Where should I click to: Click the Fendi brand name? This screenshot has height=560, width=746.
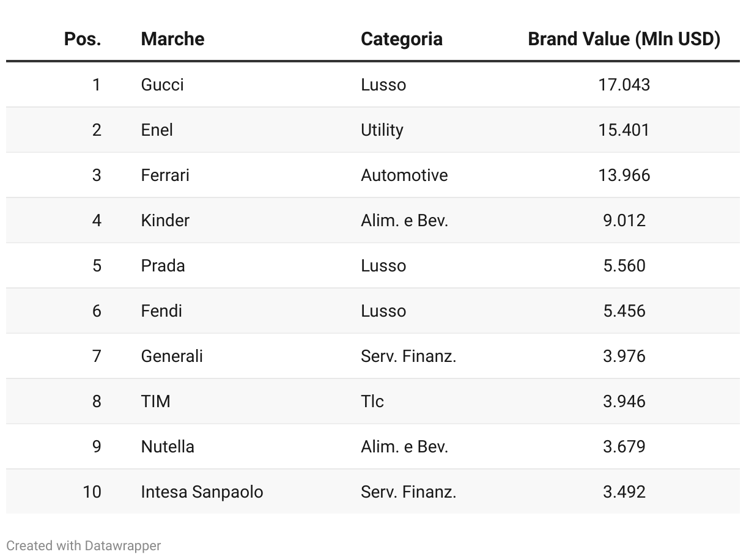point(161,311)
